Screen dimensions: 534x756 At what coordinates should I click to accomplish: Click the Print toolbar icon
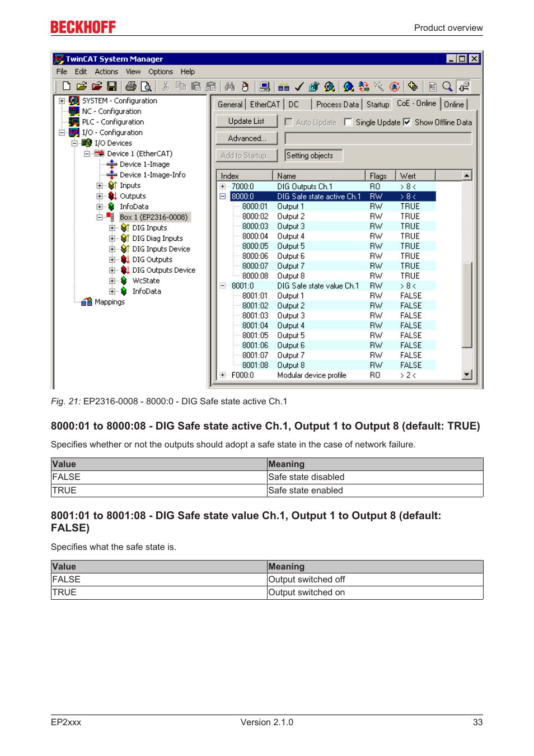pyautogui.click(x=131, y=86)
